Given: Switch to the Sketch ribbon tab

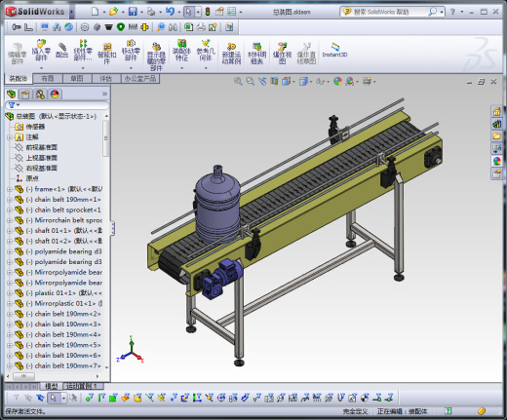Looking at the screenshot, I should click(x=77, y=78).
